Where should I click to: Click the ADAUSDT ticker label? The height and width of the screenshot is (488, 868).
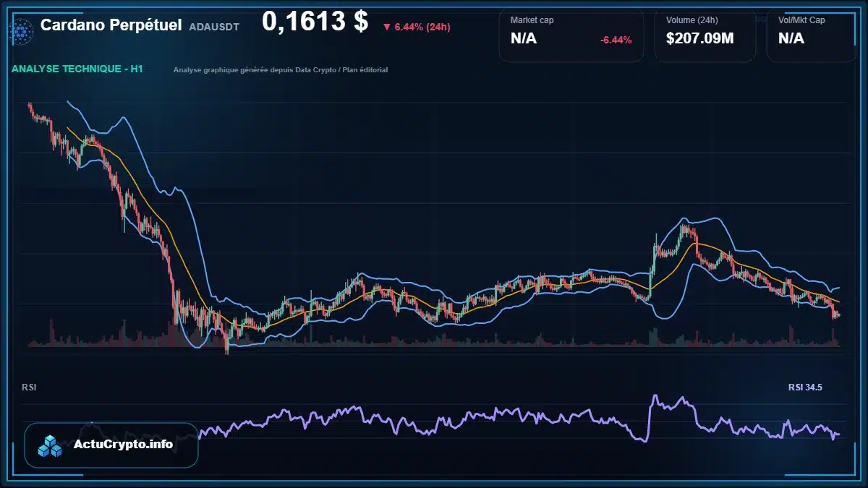(213, 27)
